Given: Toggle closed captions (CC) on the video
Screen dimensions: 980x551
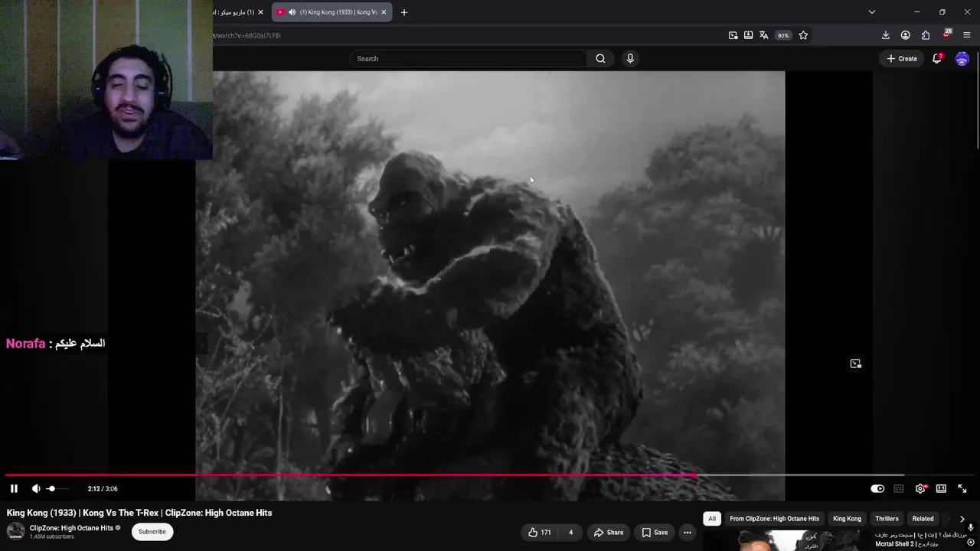Looking at the screenshot, I should click(x=899, y=488).
